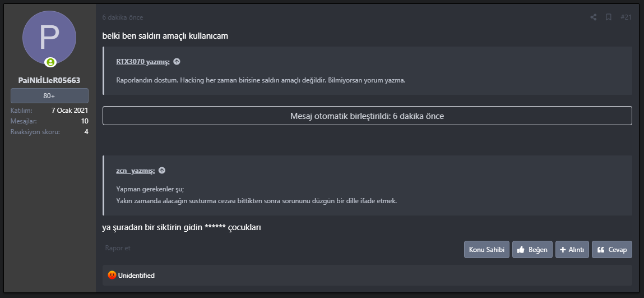Click the online status indicator badge

pyautogui.click(x=50, y=62)
